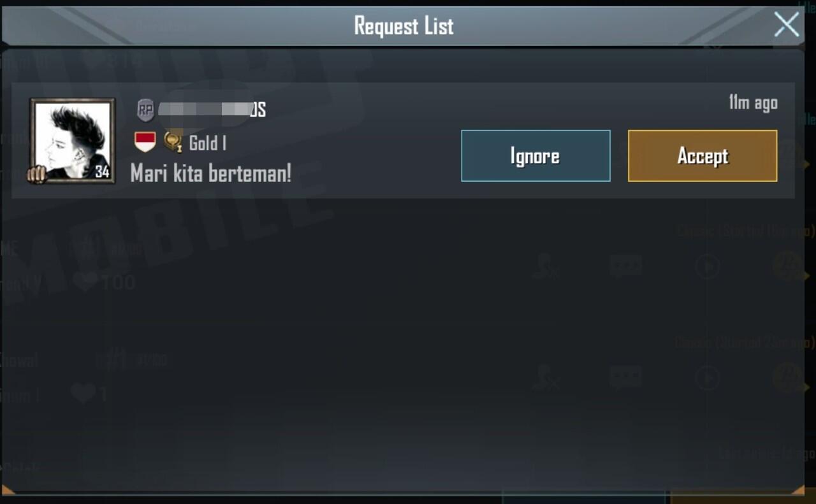
Task: Ignore the friend request
Action: coord(535,156)
